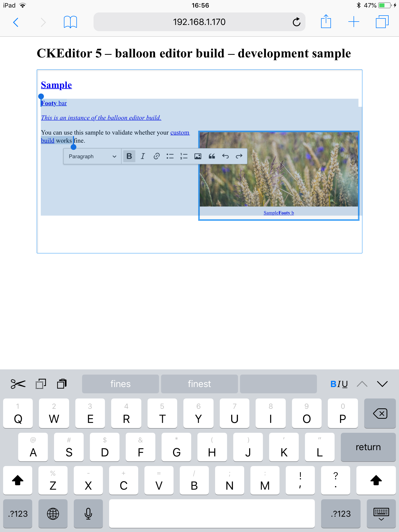
Task: Jump to next field with down chevron
Action: 382,384
